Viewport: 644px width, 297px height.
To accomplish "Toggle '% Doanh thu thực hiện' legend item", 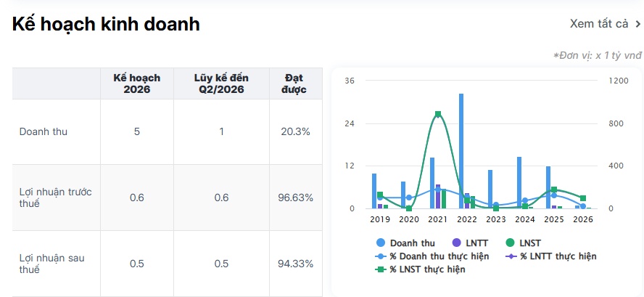I will (432, 256).
